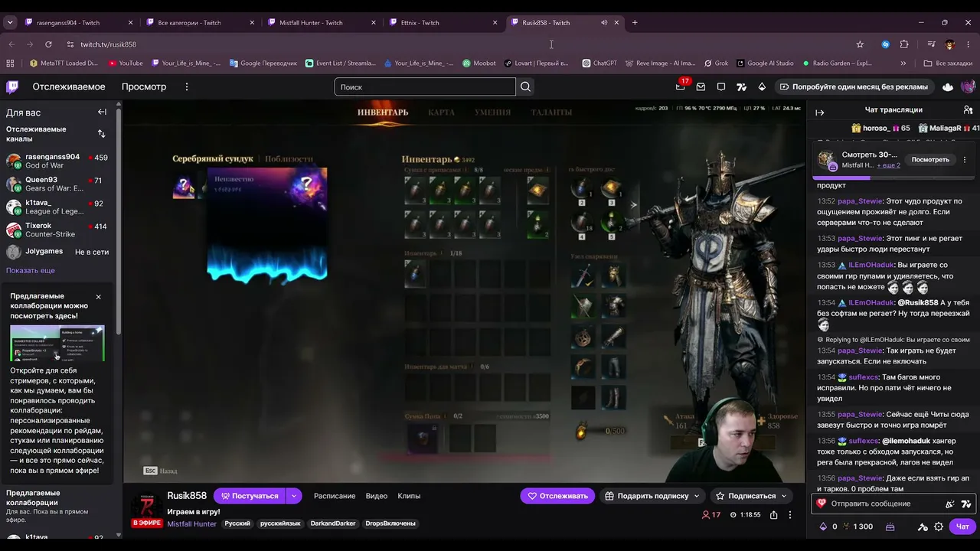Open the Twitch home logo
Image resolution: width=980 pixels, height=551 pixels.
pyautogui.click(x=12, y=86)
